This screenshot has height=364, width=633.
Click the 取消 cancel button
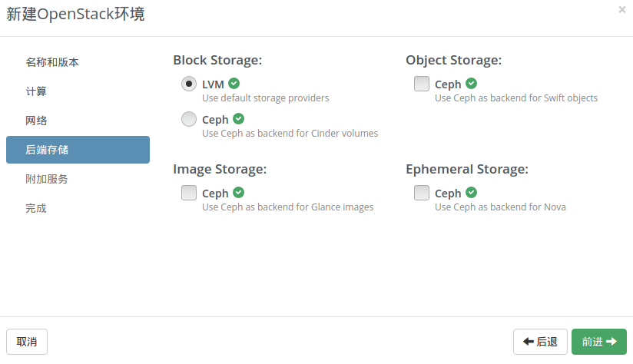pos(27,342)
